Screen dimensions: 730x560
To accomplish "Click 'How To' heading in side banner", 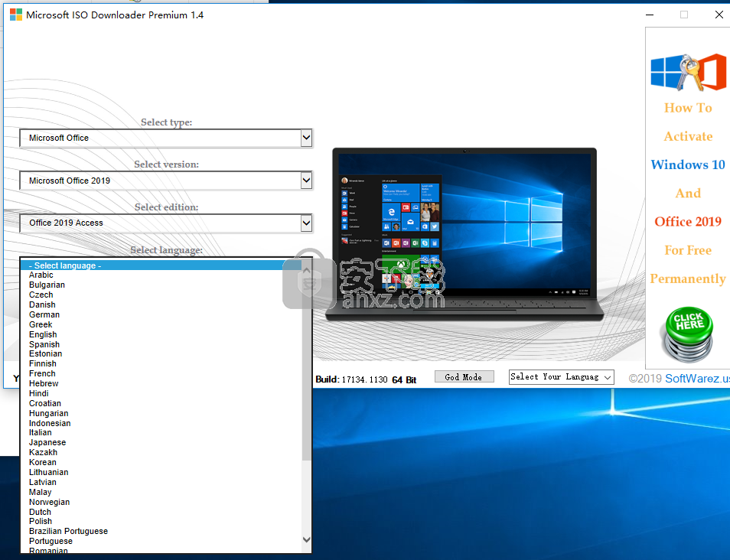I will point(688,108).
